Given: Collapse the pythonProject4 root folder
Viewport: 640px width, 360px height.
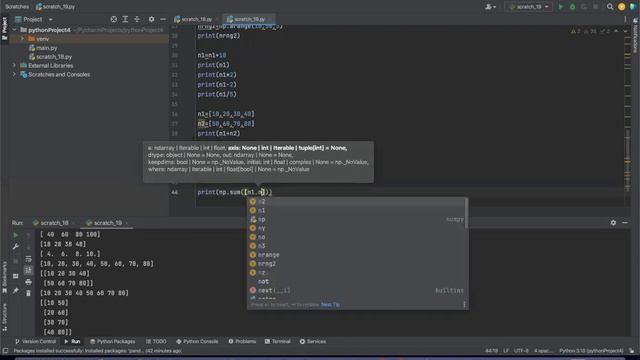Looking at the screenshot, I should [14, 30].
